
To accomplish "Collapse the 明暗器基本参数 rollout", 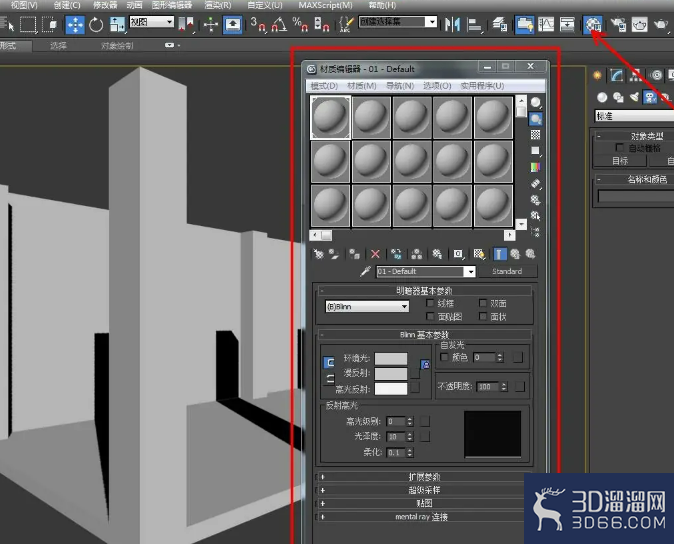I will coord(423,291).
